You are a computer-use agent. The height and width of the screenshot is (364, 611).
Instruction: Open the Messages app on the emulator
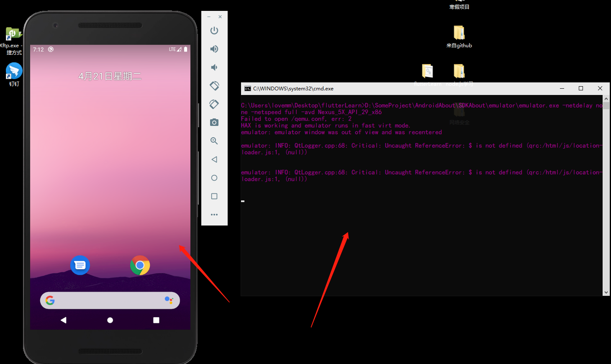tap(80, 265)
